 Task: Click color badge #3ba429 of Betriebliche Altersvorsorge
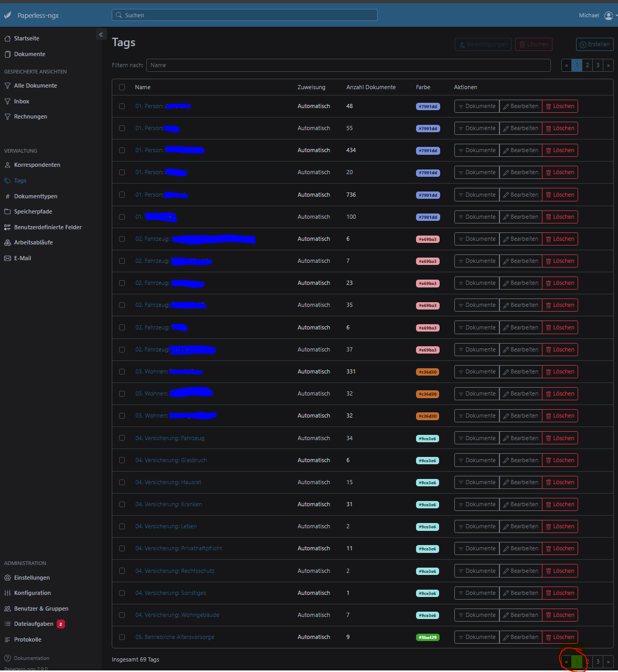tap(428, 637)
